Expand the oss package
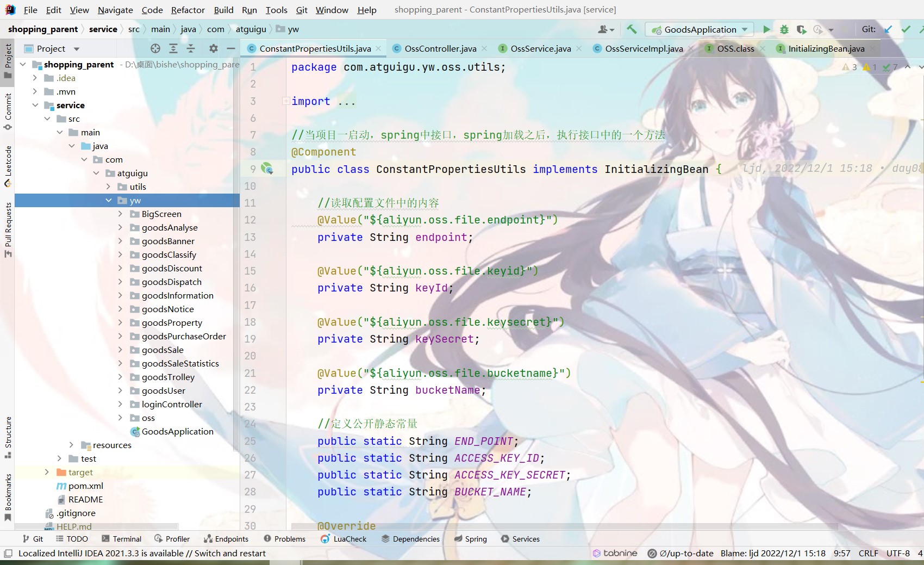Screen dimensions: 924x565 [120, 418]
